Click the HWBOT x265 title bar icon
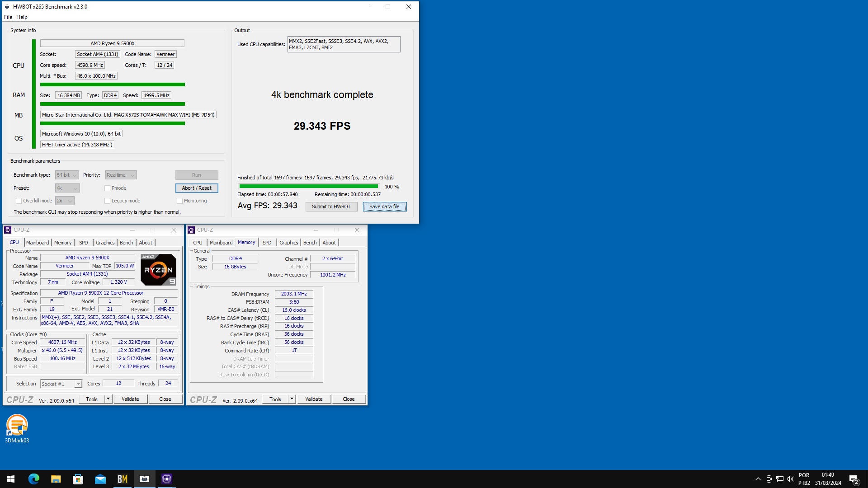The width and height of the screenshot is (868, 488). (7, 7)
